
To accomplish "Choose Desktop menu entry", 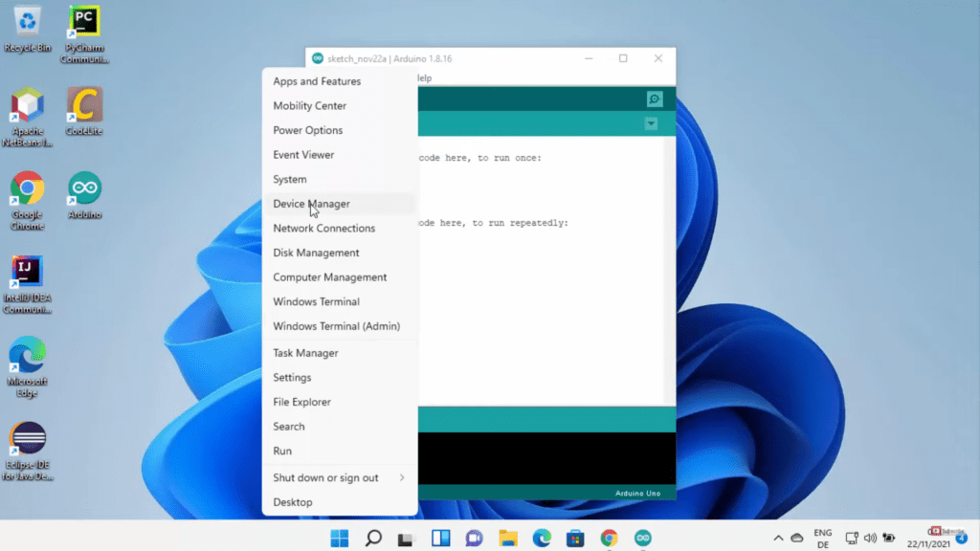I will [x=340, y=501].
